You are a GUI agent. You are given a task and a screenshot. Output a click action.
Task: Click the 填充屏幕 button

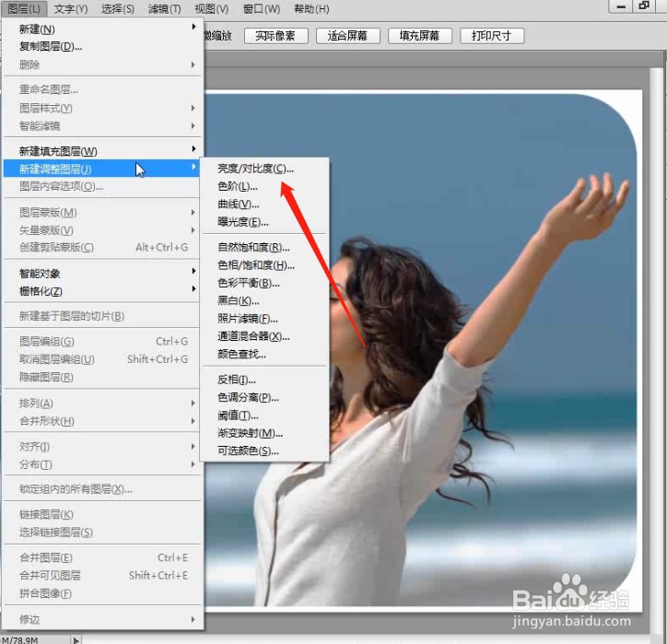(419, 36)
